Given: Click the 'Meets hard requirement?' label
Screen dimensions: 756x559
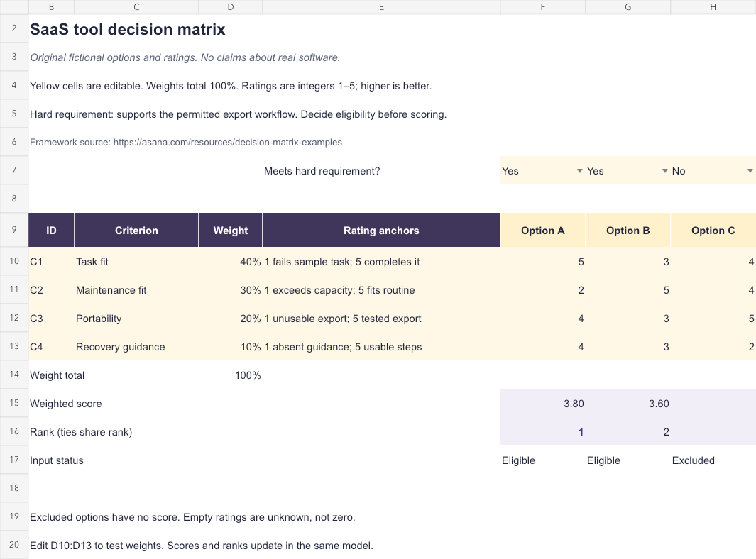Looking at the screenshot, I should click(322, 171).
